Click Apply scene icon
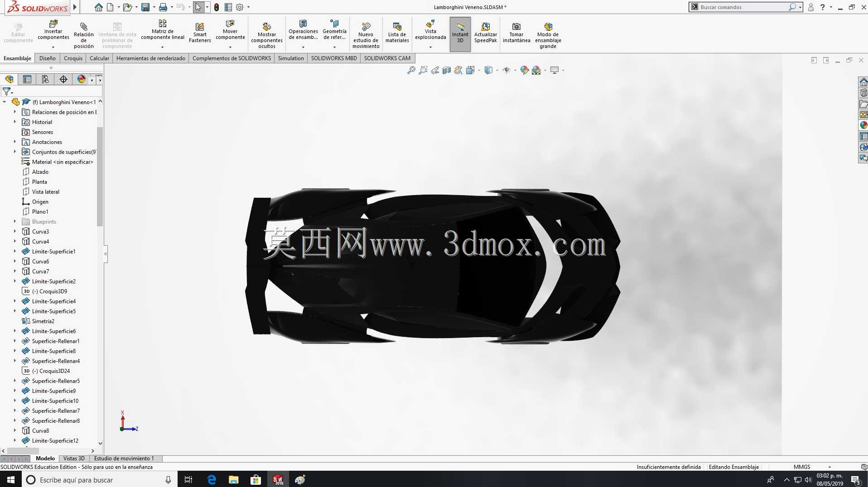The image size is (868, 487). [536, 70]
